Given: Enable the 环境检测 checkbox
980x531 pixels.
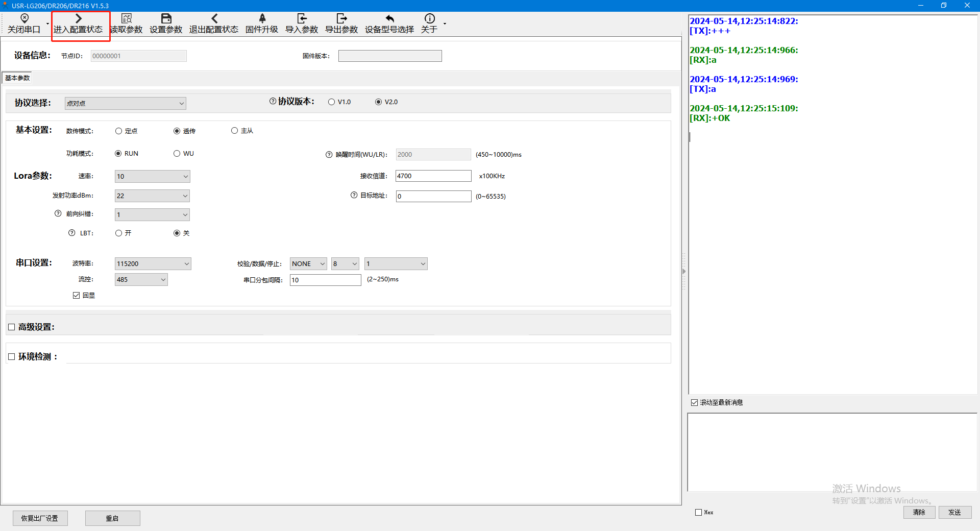Looking at the screenshot, I should tap(12, 357).
